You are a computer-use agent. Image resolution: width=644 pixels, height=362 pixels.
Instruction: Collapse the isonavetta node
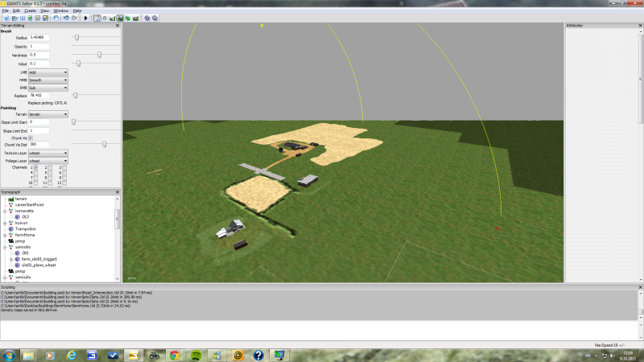click(5, 211)
